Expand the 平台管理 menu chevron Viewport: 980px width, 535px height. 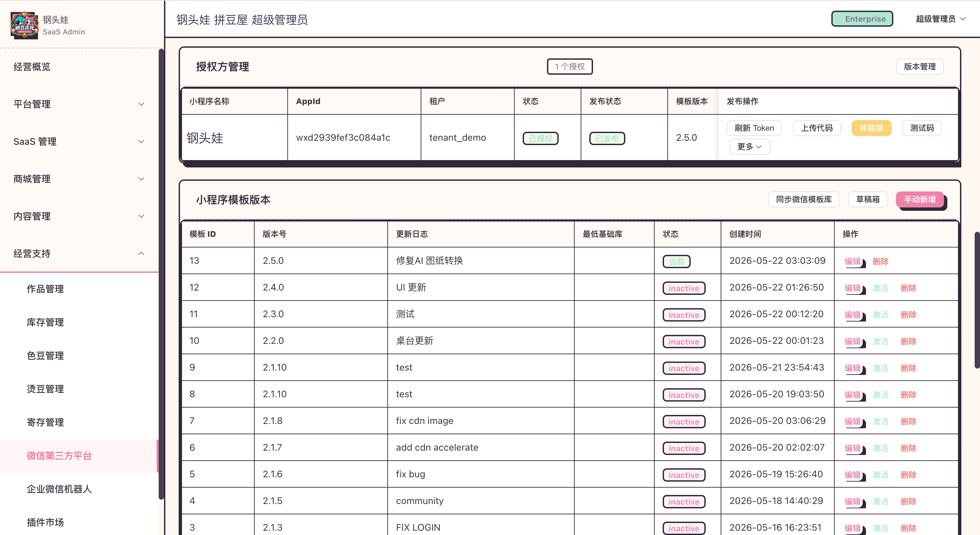[141, 104]
